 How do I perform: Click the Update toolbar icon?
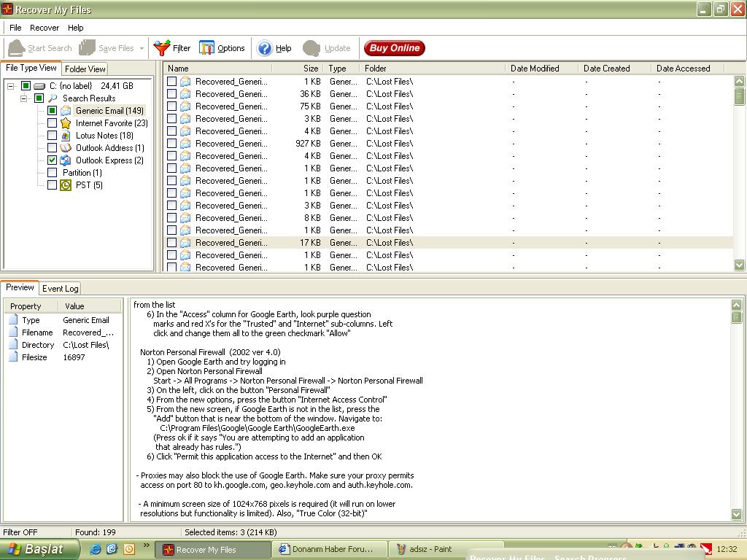[x=311, y=48]
